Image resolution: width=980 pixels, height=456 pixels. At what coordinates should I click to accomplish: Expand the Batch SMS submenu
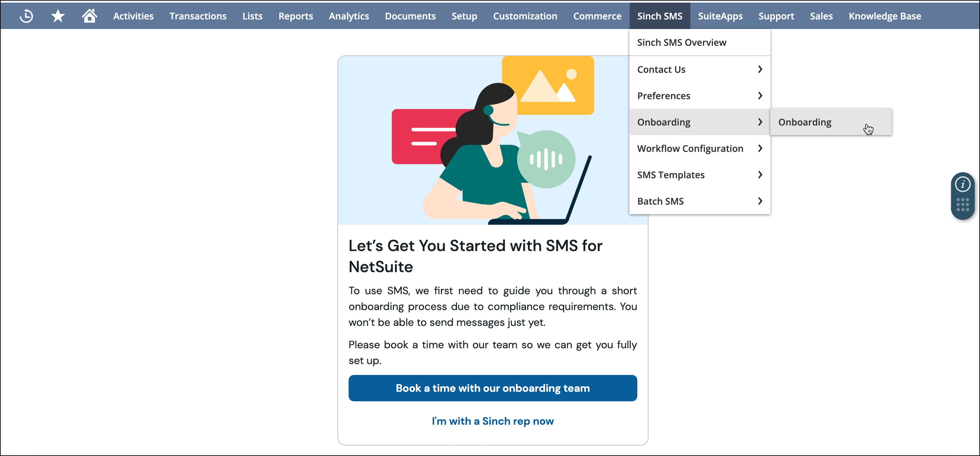pyautogui.click(x=699, y=201)
